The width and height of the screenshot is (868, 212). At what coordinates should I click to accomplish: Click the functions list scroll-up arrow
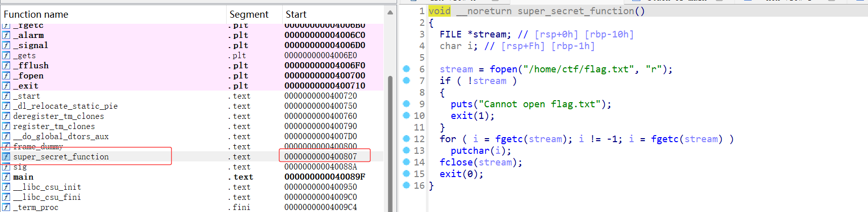tap(390, 13)
